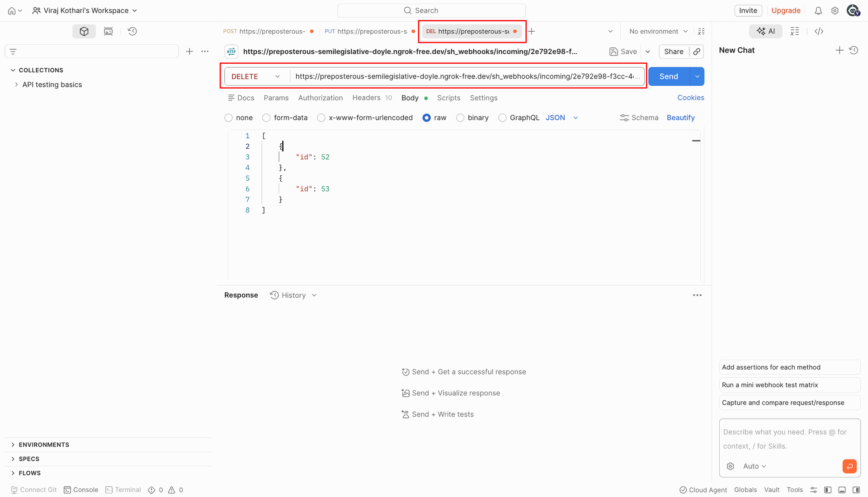868x497 pixels.
Task: Switch to the PUT request tab
Action: tap(369, 31)
